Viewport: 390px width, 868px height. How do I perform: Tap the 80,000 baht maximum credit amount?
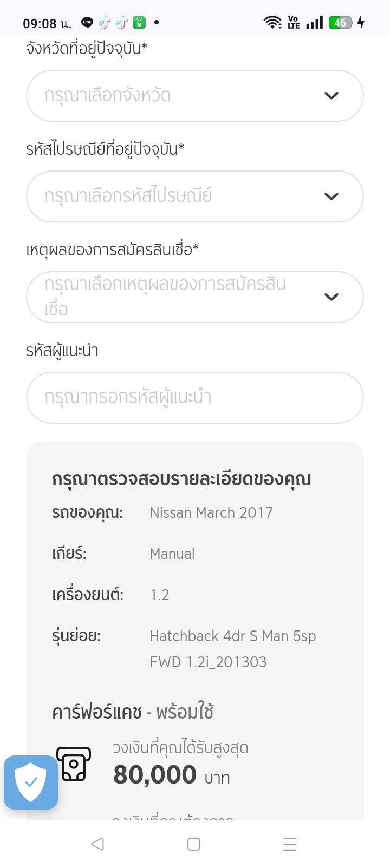[x=155, y=775]
